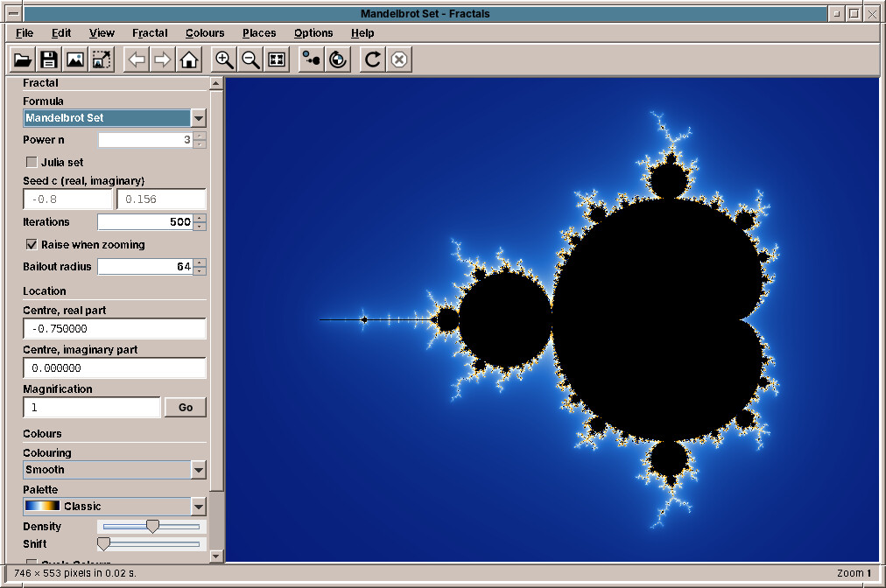This screenshot has width=886, height=588.
Task: Click the Seed c imaginary field 0.156
Action: pyautogui.click(x=161, y=199)
